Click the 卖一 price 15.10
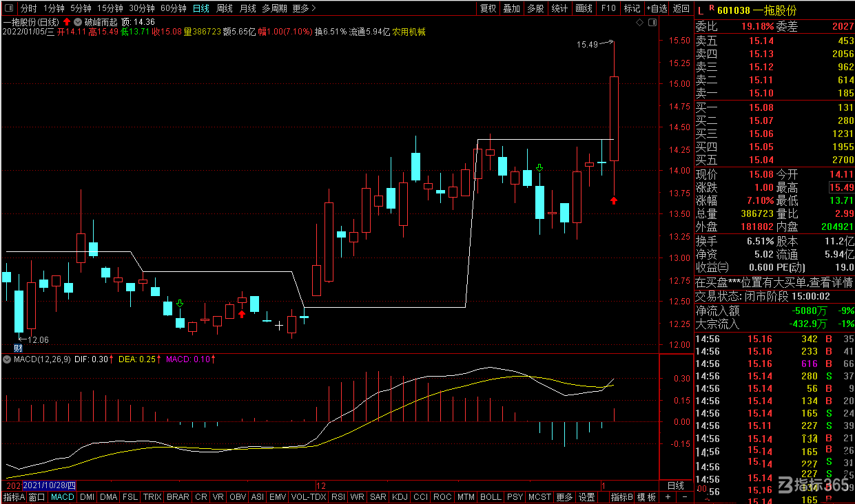Viewport: 855px width, 504px height. pos(761,93)
